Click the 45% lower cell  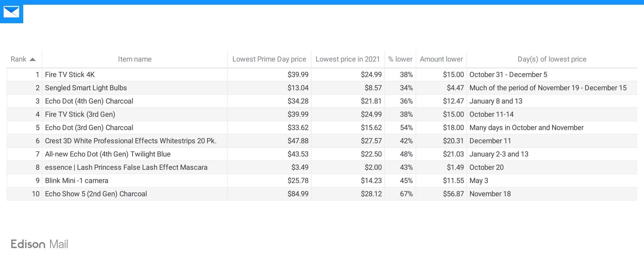(x=406, y=181)
